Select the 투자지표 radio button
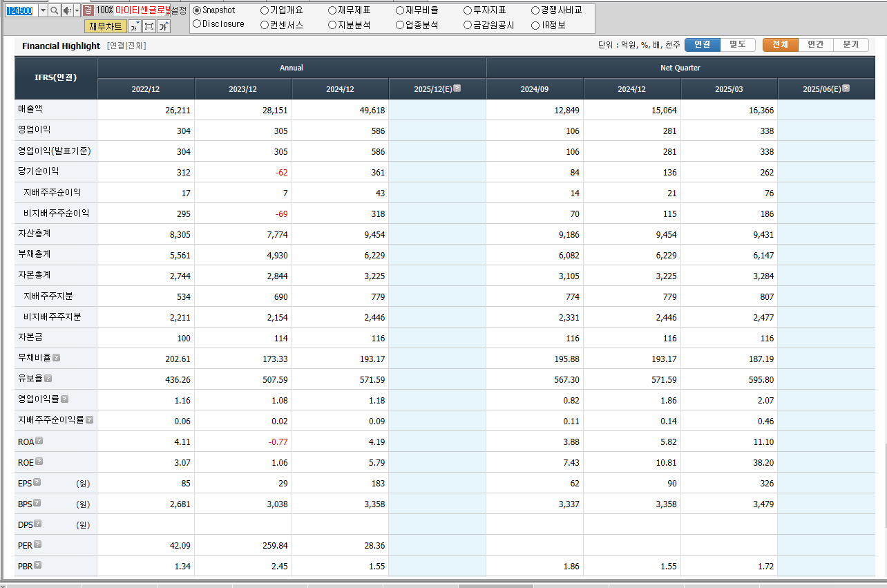Image resolution: width=887 pixels, height=588 pixels. (x=468, y=10)
